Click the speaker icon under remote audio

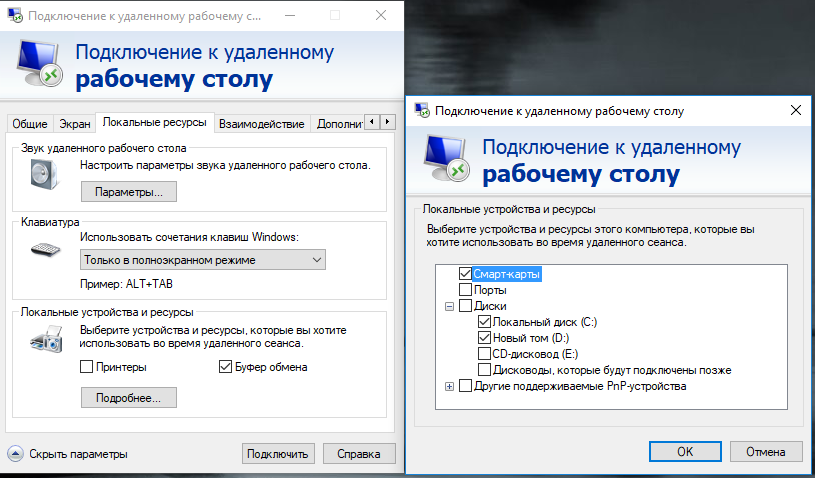click(45, 174)
